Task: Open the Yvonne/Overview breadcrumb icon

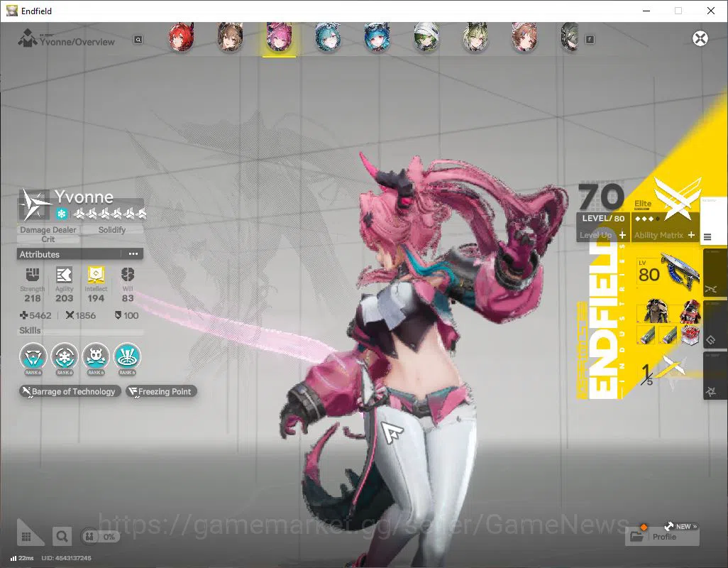Action: click(x=27, y=38)
